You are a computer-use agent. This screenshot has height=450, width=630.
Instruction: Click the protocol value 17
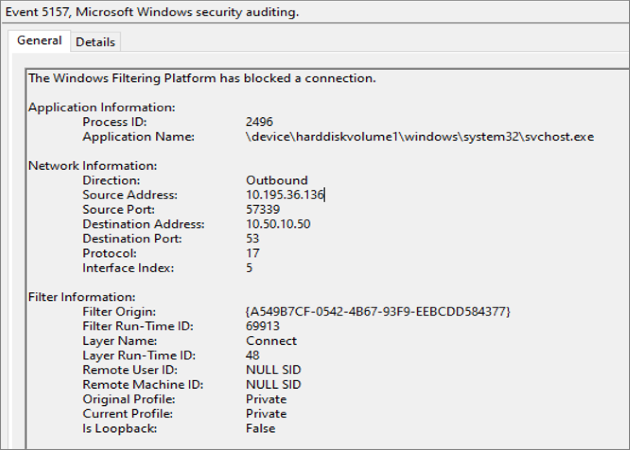(253, 253)
